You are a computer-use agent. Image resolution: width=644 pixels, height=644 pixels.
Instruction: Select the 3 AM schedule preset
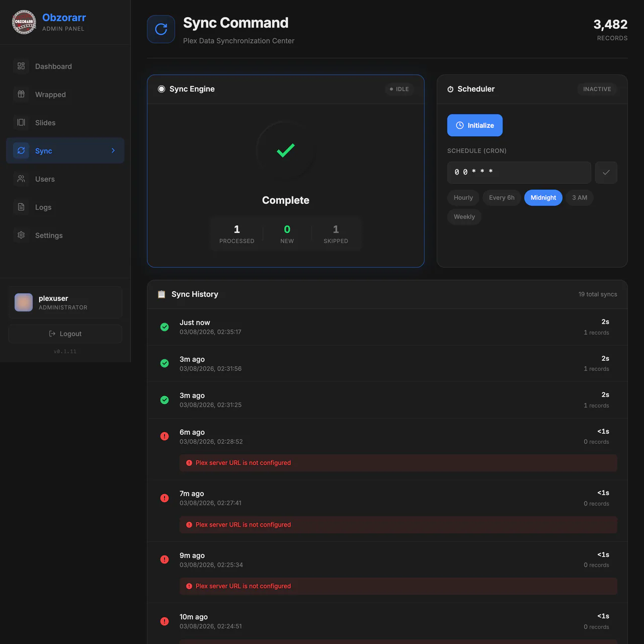[x=580, y=198]
